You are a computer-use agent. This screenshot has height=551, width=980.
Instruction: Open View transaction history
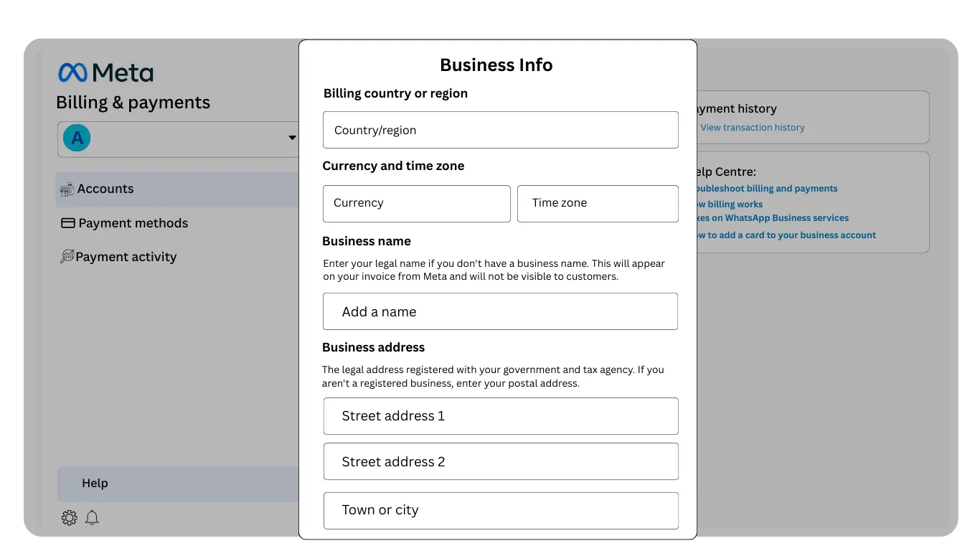(752, 127)
